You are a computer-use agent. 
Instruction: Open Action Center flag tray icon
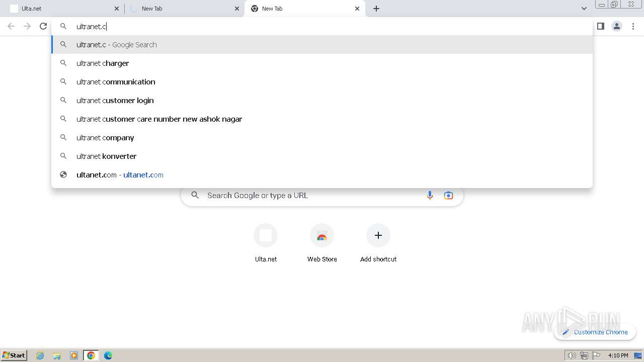pos(596,355)
